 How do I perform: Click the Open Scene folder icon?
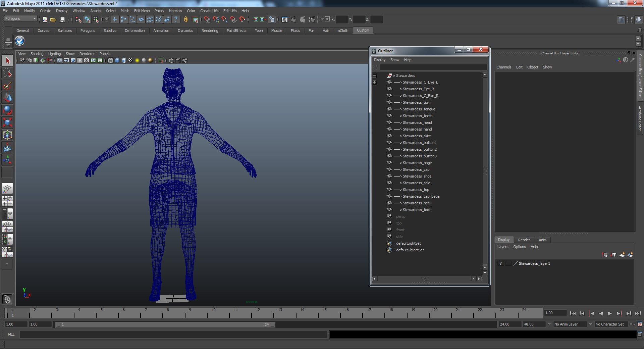(53, 19)
